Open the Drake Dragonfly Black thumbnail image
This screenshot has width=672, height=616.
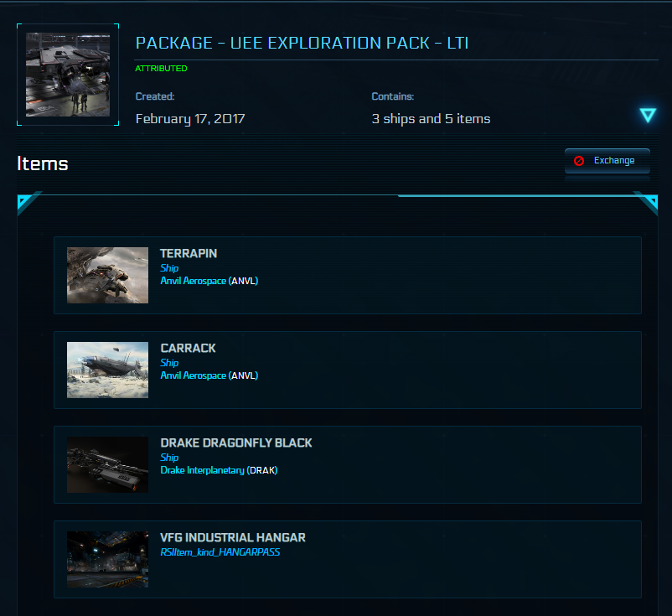[107, 464]
